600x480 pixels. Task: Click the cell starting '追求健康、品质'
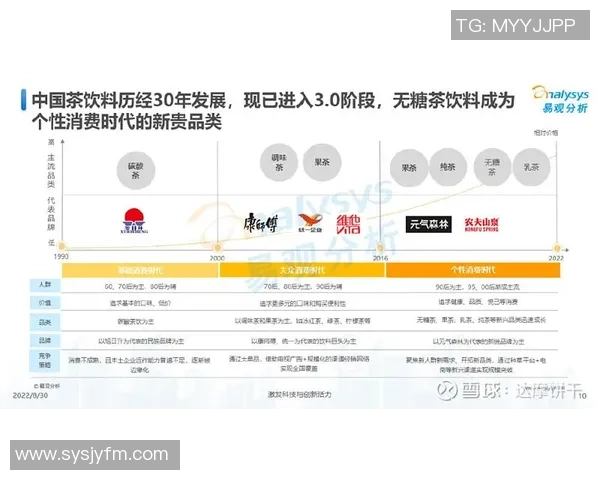pyautogui.click(x=478, y=302)
